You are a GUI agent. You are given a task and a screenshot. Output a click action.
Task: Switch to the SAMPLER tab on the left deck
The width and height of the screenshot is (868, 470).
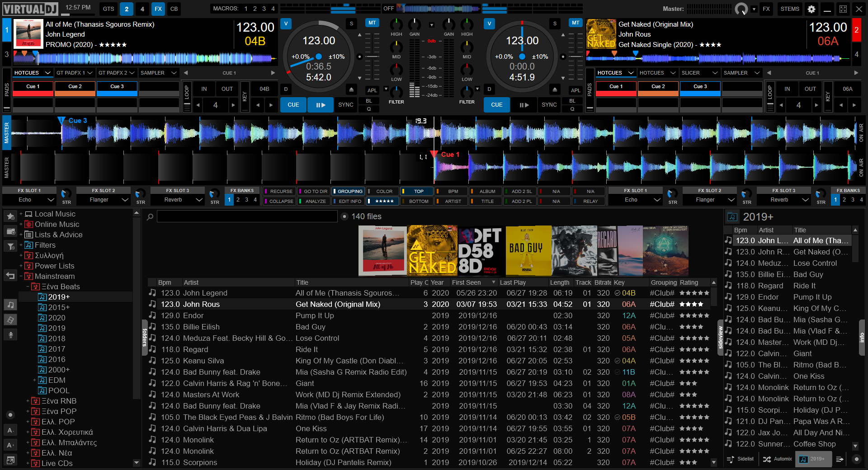[x=154, y=72]
